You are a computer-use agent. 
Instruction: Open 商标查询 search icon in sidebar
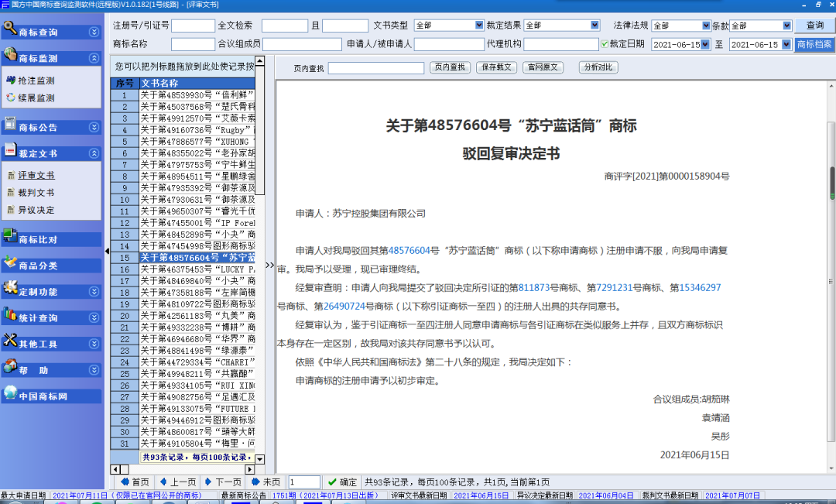9,29
